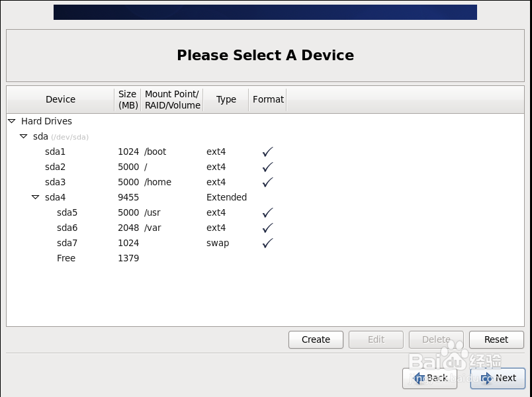Collapse the sda4 extended partition
Image resolution: width=532 pixels, height=397 pixels.
tap(35, 197)
